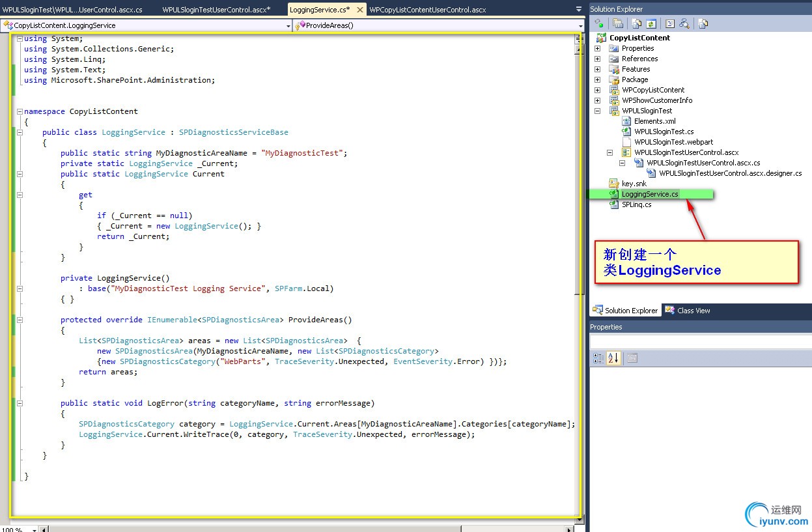Click the CopyListContent C# project icon

[602, 38]
